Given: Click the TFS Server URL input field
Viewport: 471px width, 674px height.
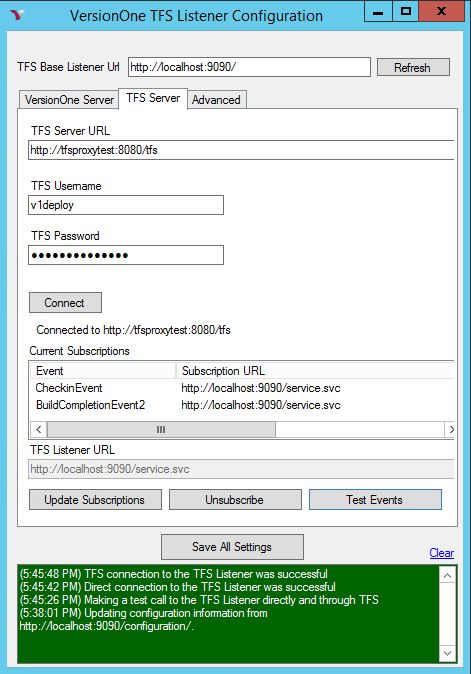Looking at the screenshot, I should click(x=241, y=150).
